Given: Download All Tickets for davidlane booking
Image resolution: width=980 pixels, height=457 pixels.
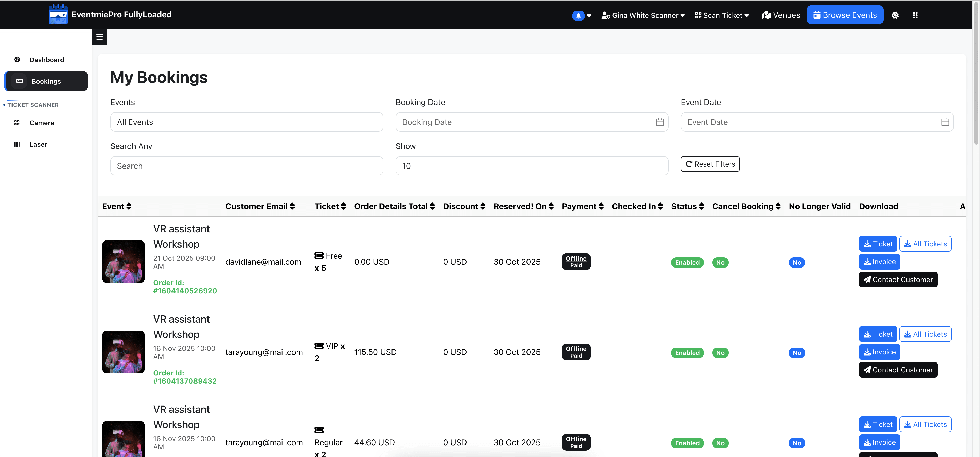Looking at the screenshot, I should tap(925, 244).
